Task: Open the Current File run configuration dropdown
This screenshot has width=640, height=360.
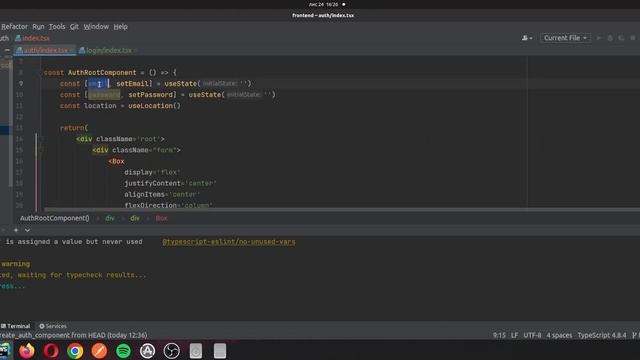Action: pyautogui.click(x=565, y=38)
